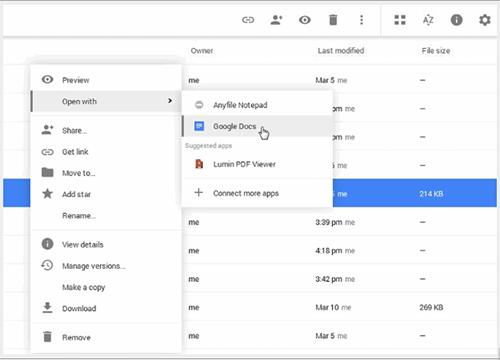Open with Google Docs

(257, 126)
